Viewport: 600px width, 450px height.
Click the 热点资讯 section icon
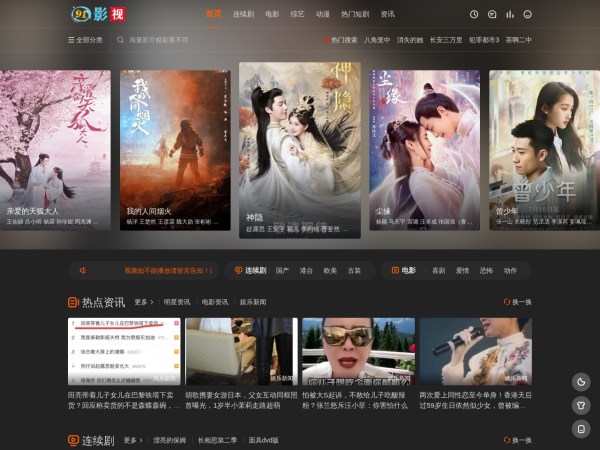click(x=73, y=302)
